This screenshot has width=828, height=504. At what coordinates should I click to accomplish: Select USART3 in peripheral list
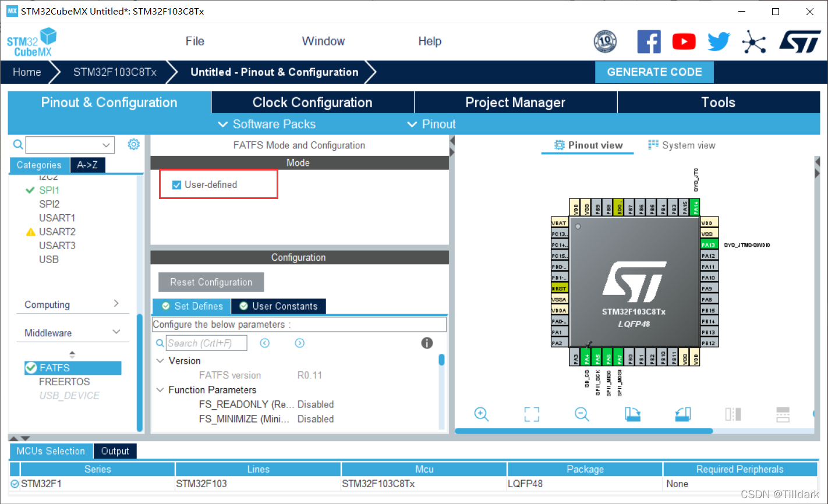(57, 246)
